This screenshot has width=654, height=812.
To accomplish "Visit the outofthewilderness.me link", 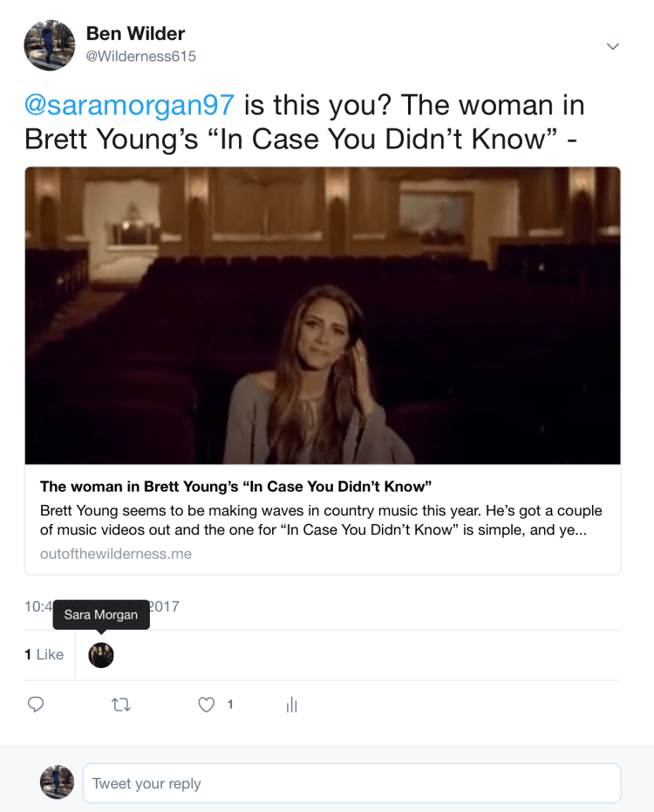I will [115, 553].
